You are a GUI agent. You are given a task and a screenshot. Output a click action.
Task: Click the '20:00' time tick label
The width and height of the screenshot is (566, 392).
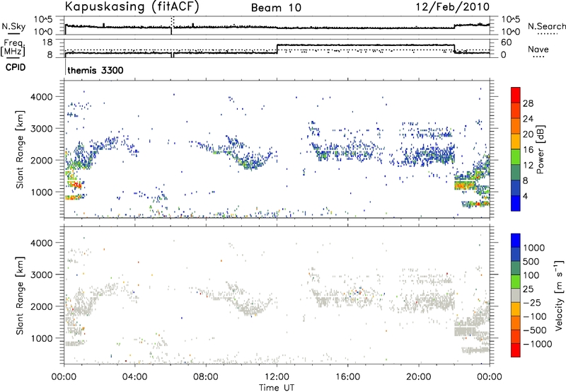pos(419,377)
